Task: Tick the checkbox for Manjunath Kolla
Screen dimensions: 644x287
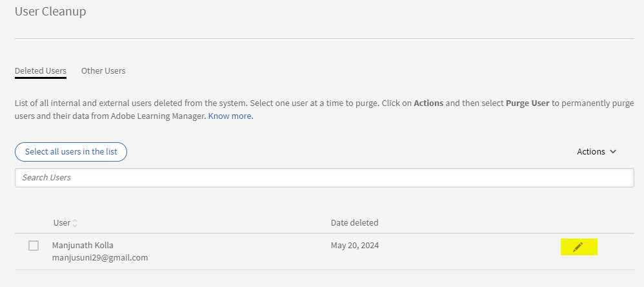Action: pos(34,246)
